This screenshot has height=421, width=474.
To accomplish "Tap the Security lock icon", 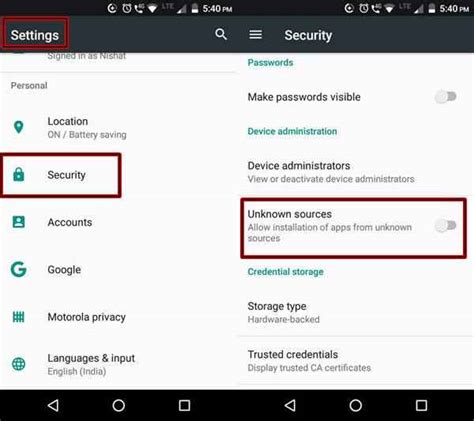I will [19, 174].
